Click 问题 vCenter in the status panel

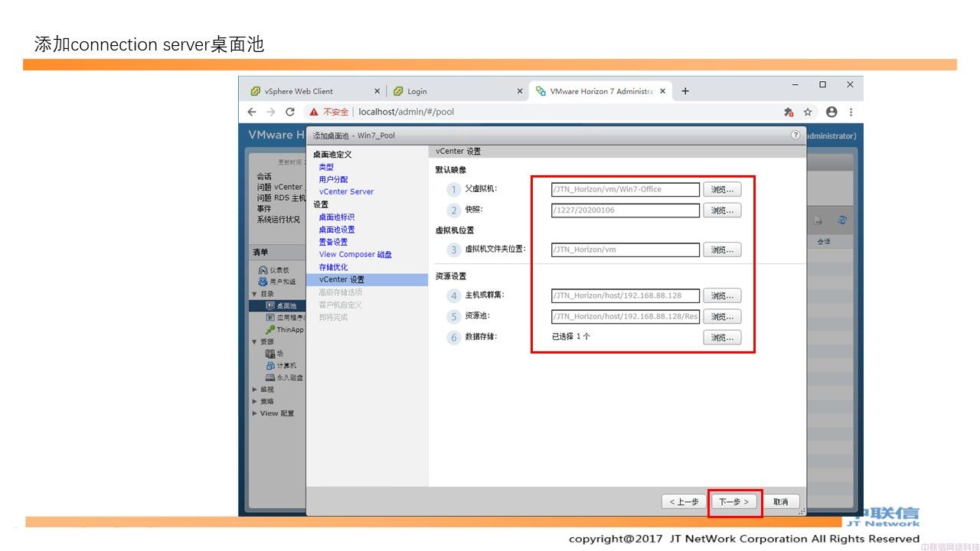pyautogui.click(x=279, y=187)
